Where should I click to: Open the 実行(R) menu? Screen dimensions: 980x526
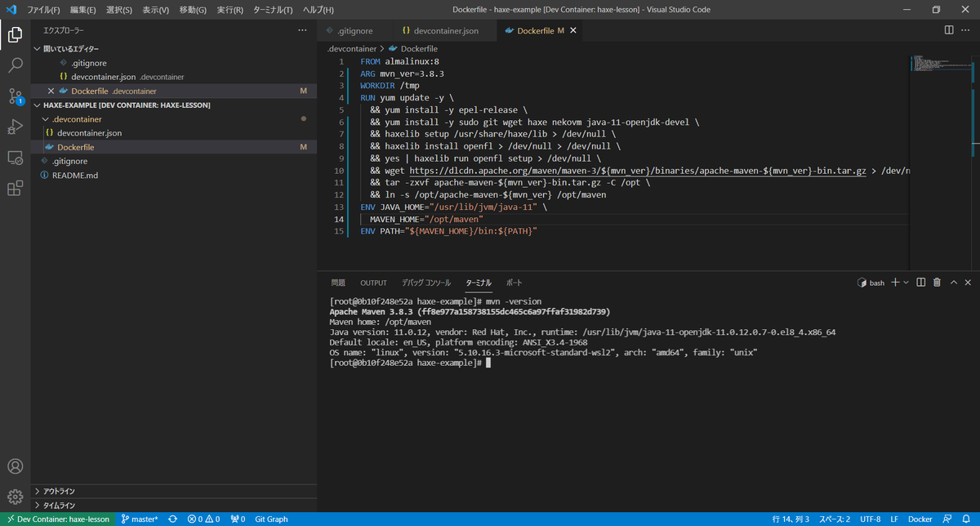tap(230, 10)
